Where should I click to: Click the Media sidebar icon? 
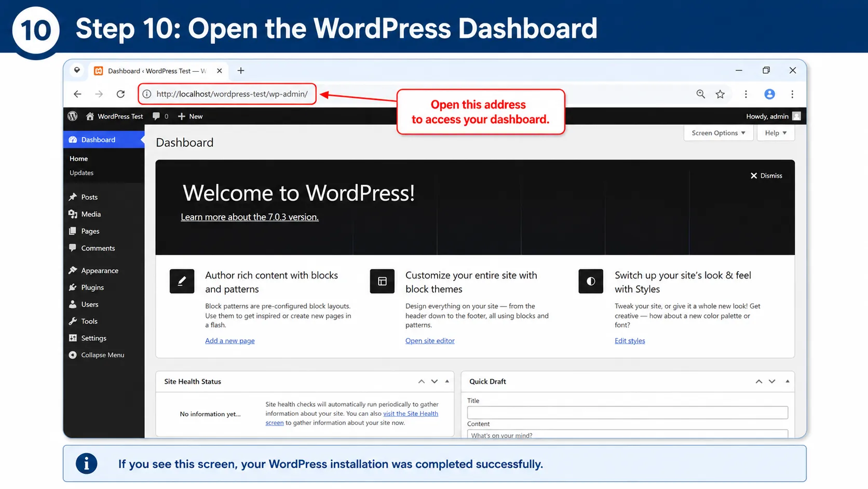[x=73, y=214]
